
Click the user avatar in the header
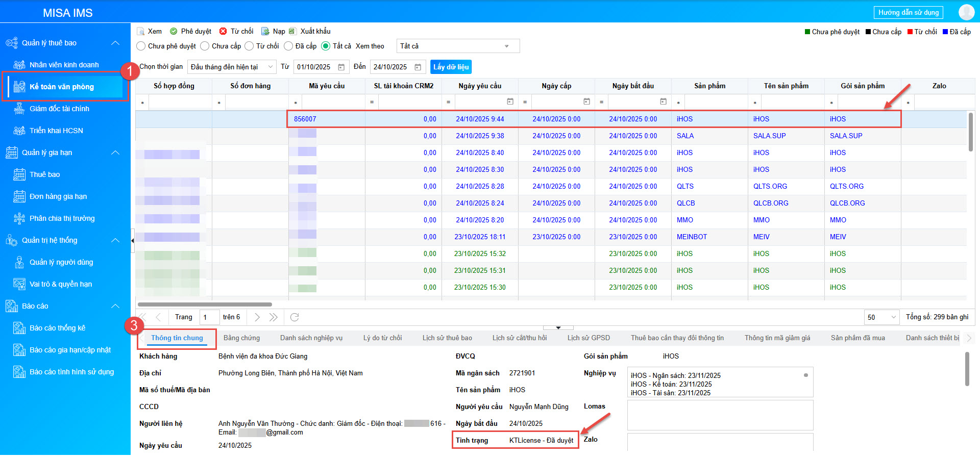tap(966, 12)
